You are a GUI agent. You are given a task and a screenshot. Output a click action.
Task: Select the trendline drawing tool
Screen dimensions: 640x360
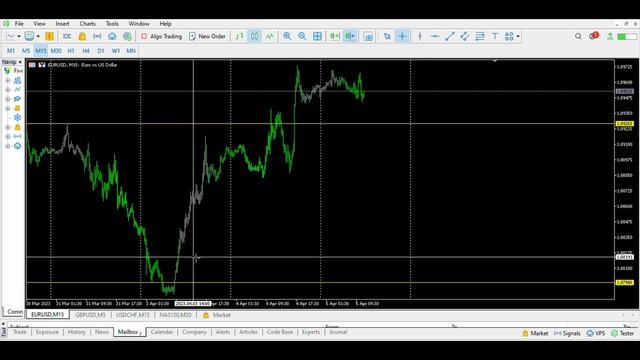[x=450, y=36]
